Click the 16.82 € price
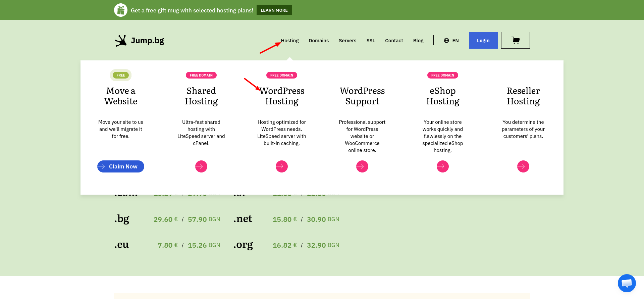The height and width of the screenshot is (299, 644). point(285,245)
